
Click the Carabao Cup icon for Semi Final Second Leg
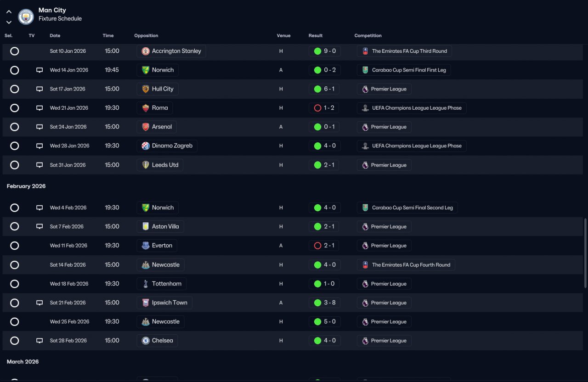[x=365, y=208]
